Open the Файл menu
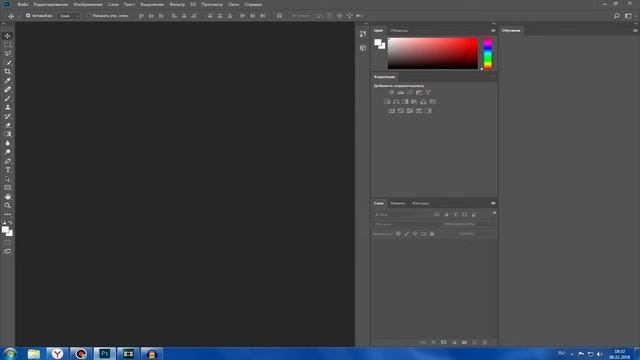 [23, 4]
